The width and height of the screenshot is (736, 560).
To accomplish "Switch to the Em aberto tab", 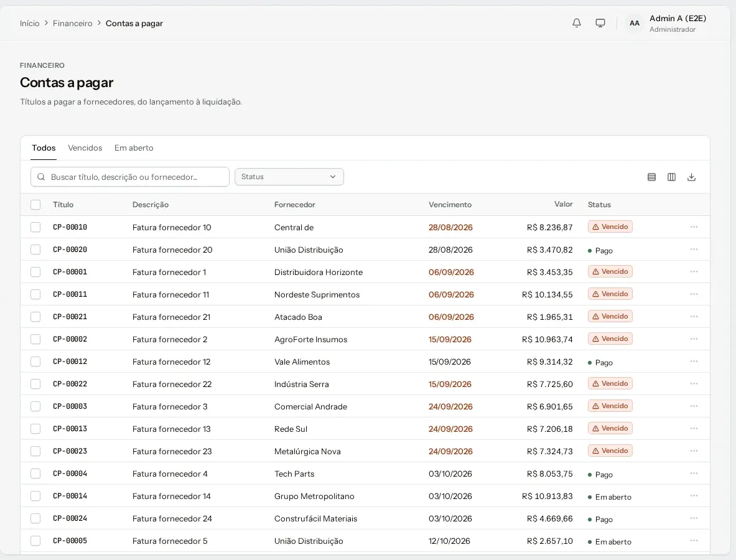I will coord(134,148).
